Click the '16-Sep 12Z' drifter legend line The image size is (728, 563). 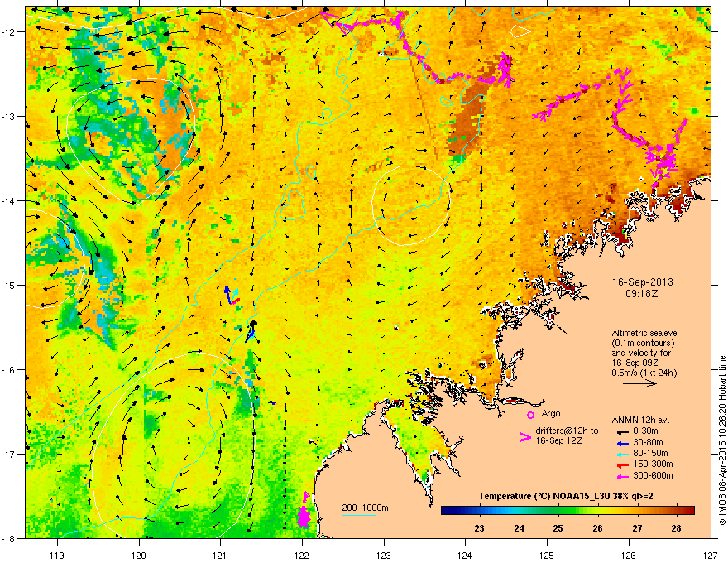[558, 440]
